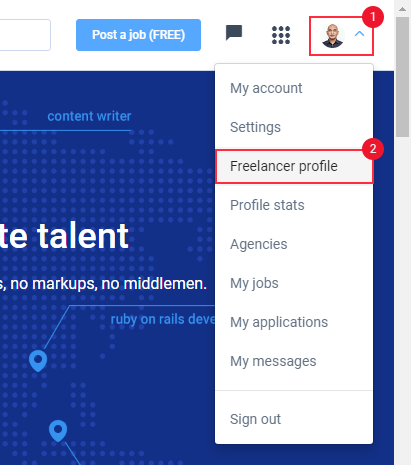
Task: Click the upper map location pin
Action: tap(38, 361)
